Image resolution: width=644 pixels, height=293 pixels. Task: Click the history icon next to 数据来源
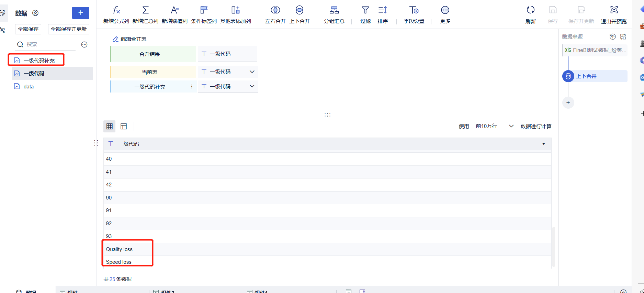[x=612, y=37]
